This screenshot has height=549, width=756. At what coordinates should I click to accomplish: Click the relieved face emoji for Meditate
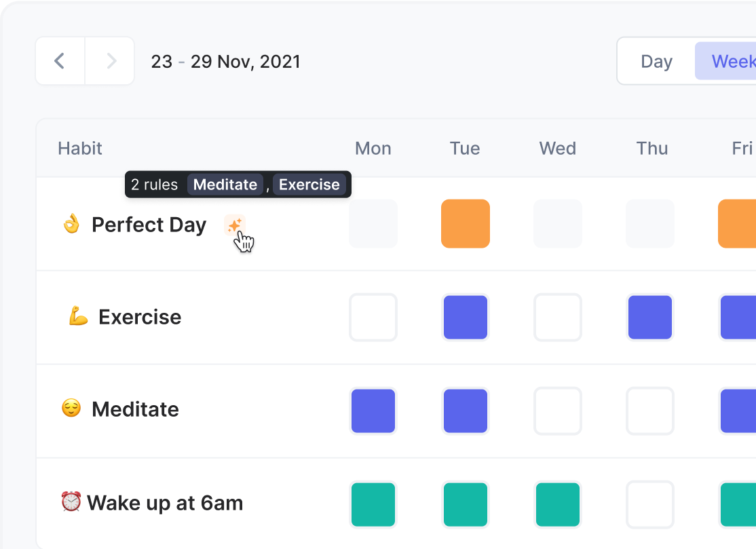(71, 409)
